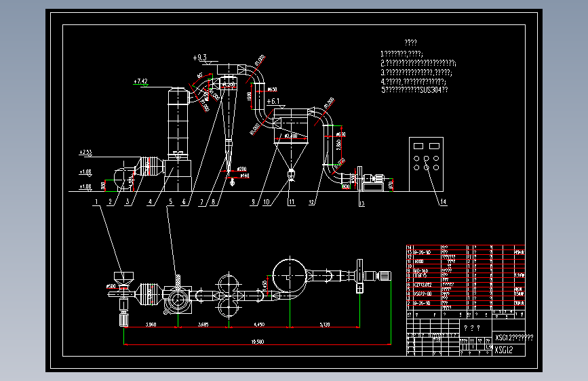Select the 5,120 dimension text

[325, 324]
